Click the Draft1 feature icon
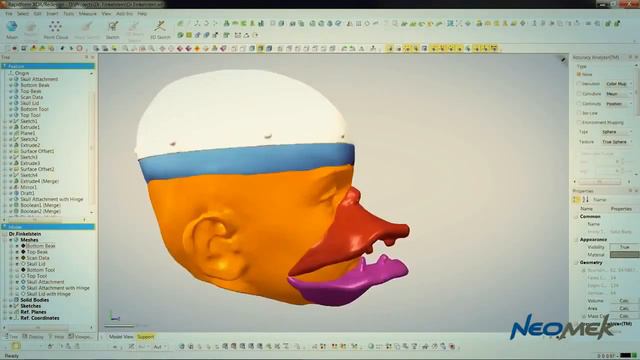The width and height of the screenshot is (640, 360). pyautogui.click(x=16, y=193)
